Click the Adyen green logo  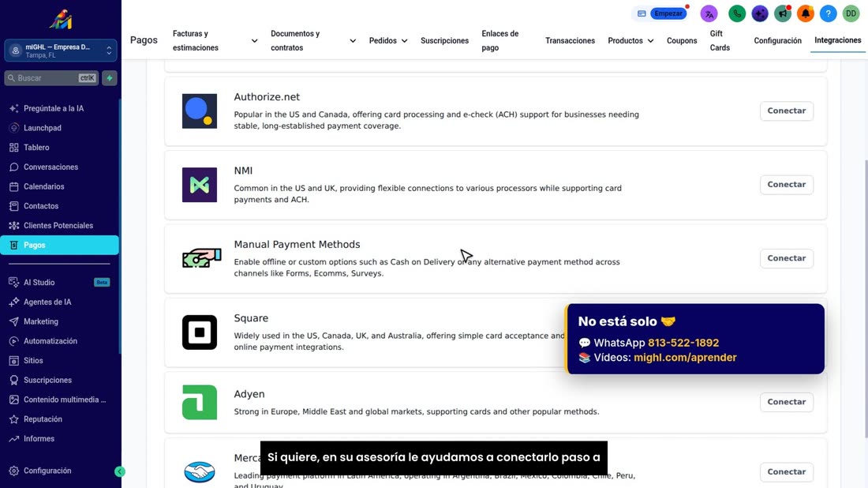pos(200,402)
